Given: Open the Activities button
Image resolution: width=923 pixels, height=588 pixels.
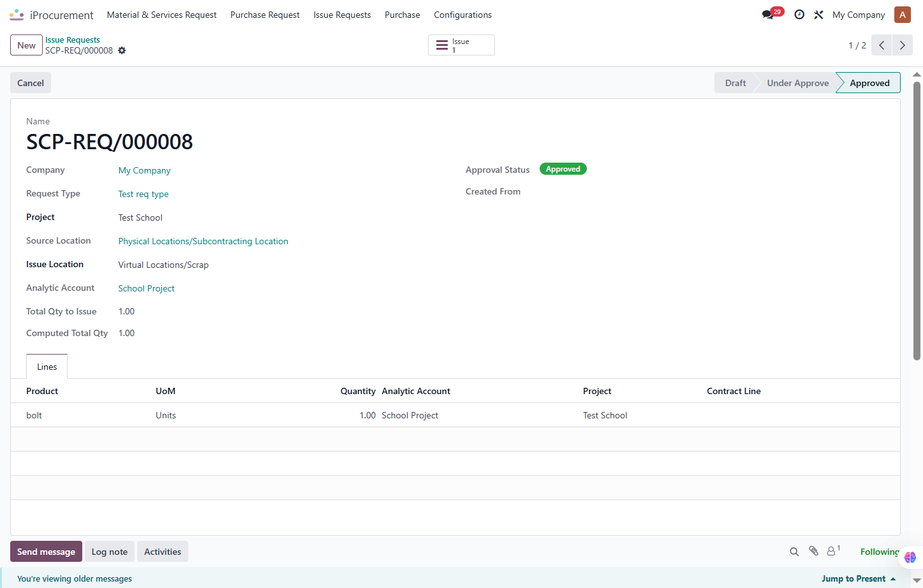Looking at the screenshot, I should click(x=163, y=552).
